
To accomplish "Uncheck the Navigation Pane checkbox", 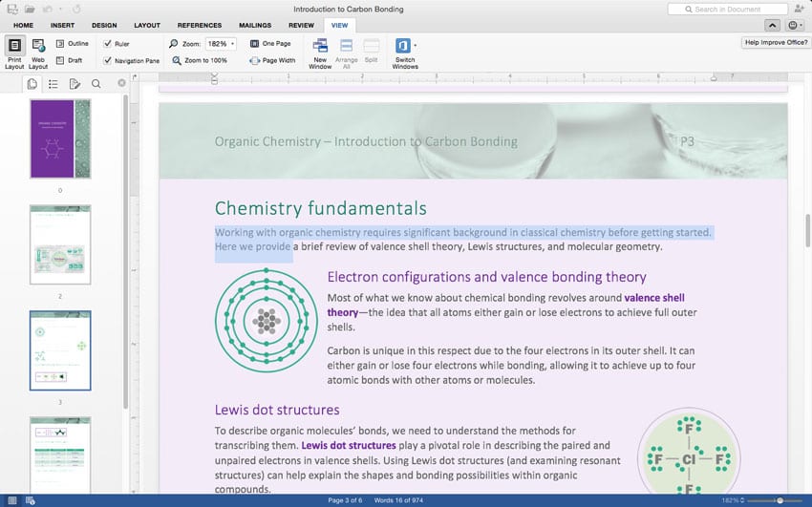I will tap(108, 60).
